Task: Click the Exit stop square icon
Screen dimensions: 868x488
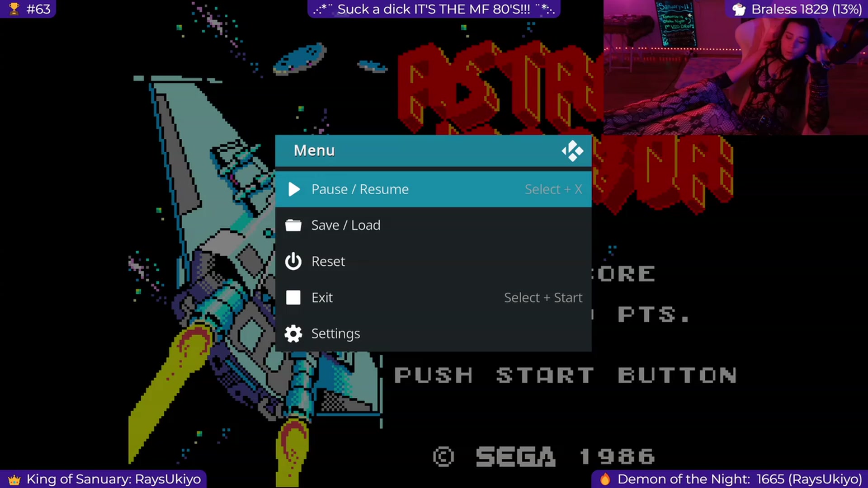Action: 293,297
